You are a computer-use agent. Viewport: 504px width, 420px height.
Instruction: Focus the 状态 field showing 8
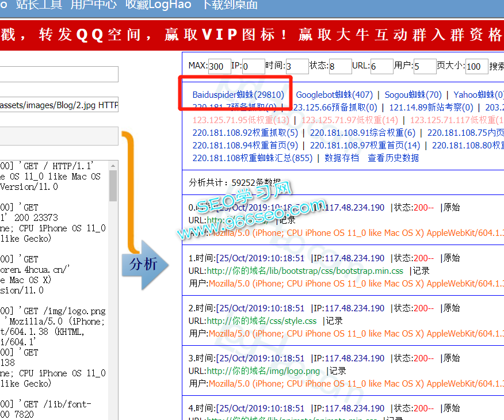click(340, 66)
